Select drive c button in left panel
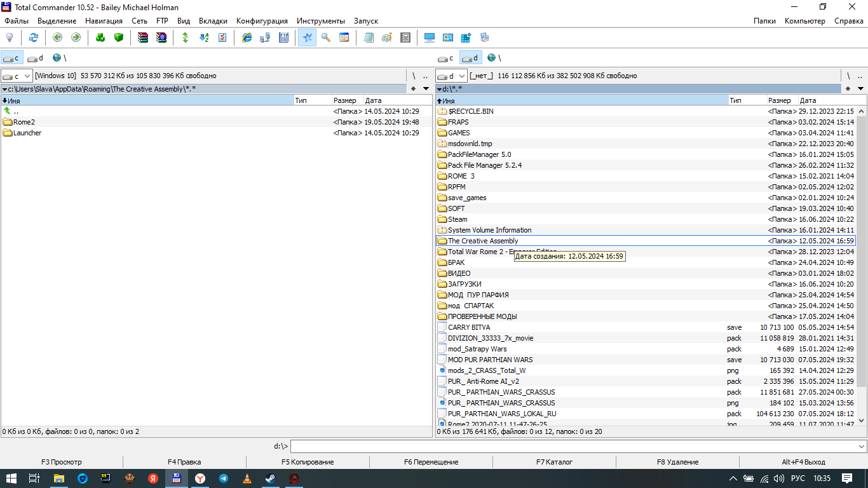 point(12,58)
